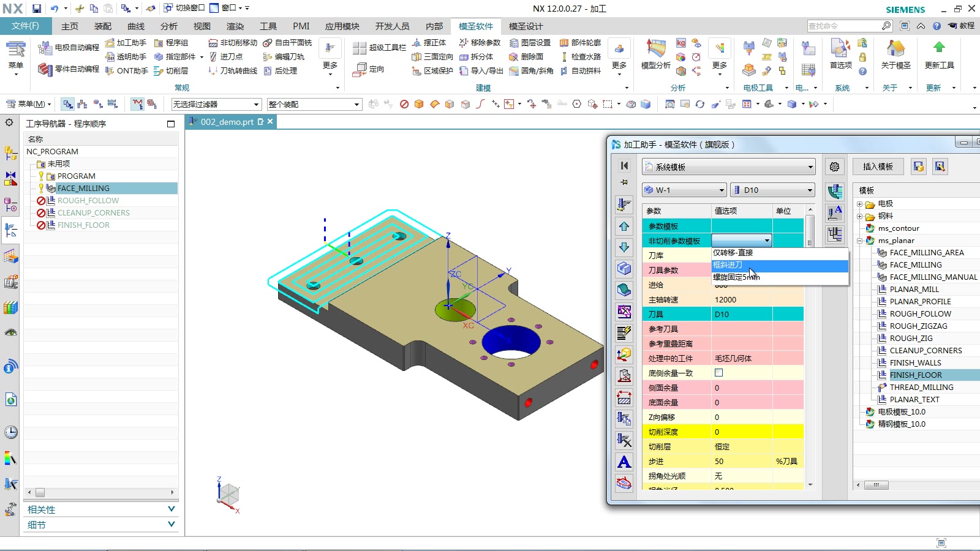Screen dimensions: 980x551
Task: Open the clock history icon in left sidebar
Action: (10, 432)
